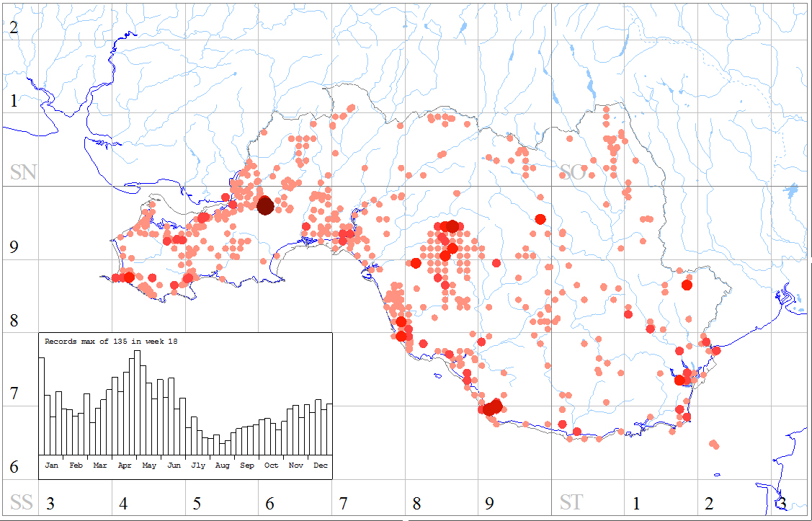Click the tallest bar in the weekly histogram
The height and width of the screenshot is (521, 812).
click(138, 402)
